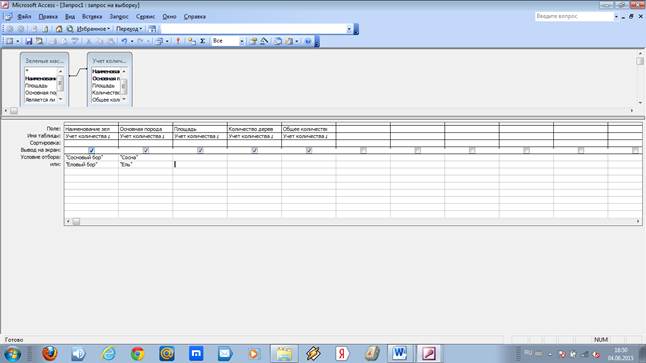The image size is (646, 363).
Task: Open the Введите вопрос help dropdown
Action: point(616,16)
